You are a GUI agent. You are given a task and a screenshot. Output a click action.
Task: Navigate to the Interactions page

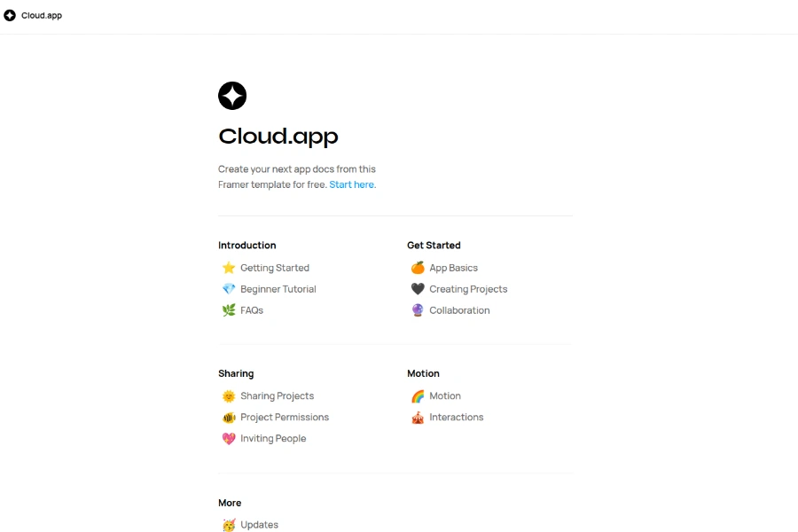[457, 418]
